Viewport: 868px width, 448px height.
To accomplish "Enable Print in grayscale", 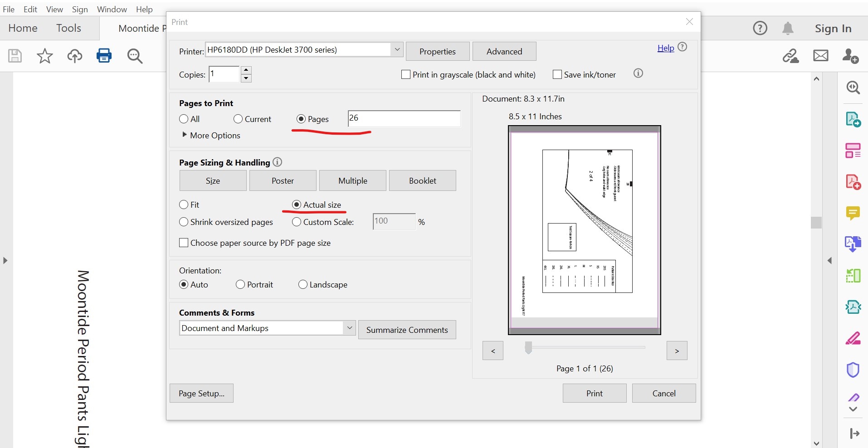I will [x=405, y=74].
